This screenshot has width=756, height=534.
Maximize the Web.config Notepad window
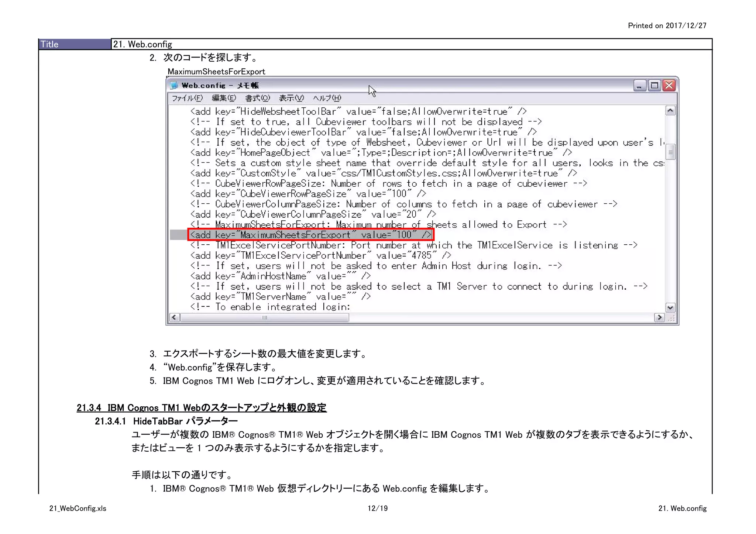pos(654,86)
